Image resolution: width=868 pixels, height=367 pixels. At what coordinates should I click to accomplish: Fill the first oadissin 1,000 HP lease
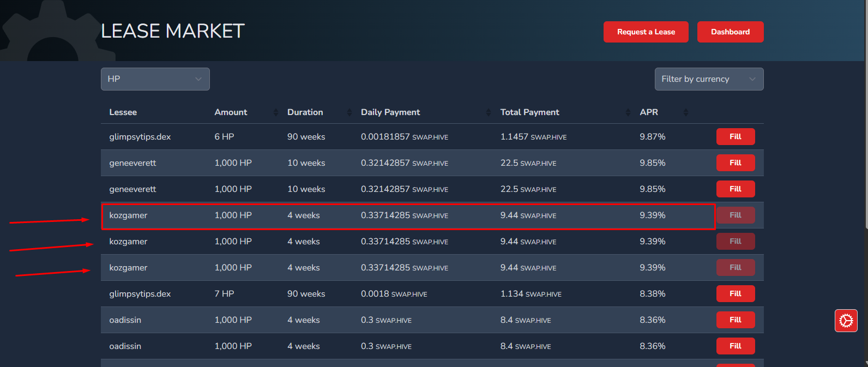pos(735,320)
